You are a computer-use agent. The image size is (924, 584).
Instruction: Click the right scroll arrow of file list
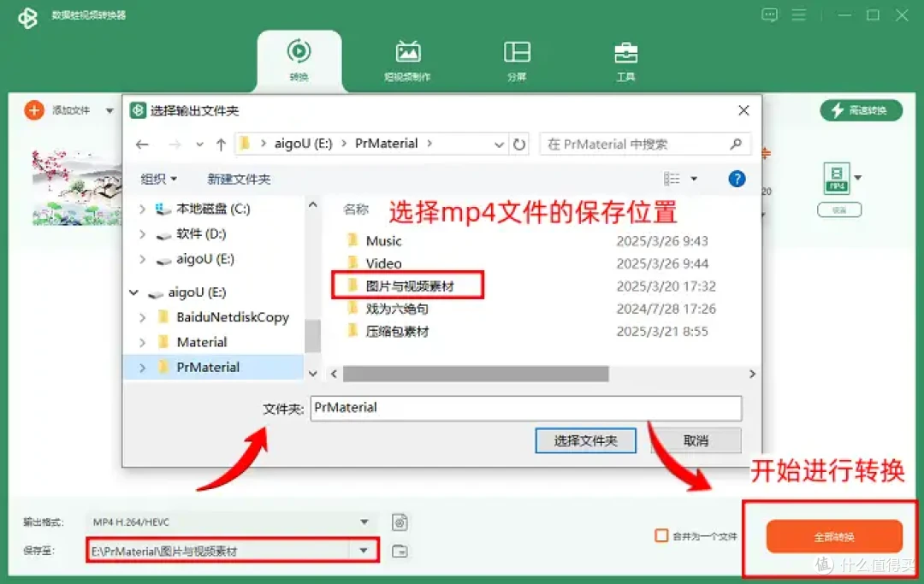pyautogui.click(x=752, y=374)
